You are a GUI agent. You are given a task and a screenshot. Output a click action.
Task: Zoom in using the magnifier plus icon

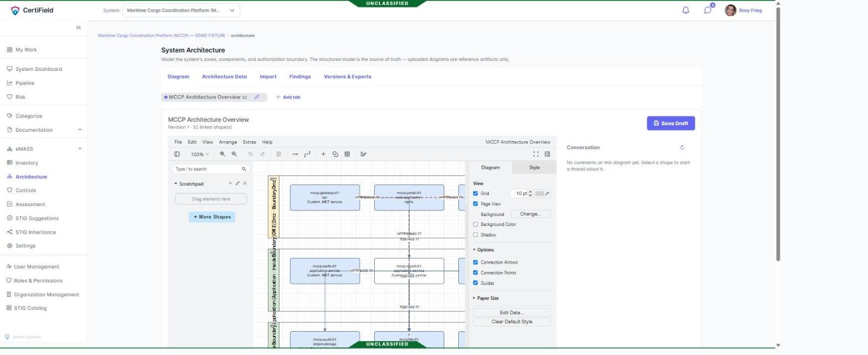point(223,154)
